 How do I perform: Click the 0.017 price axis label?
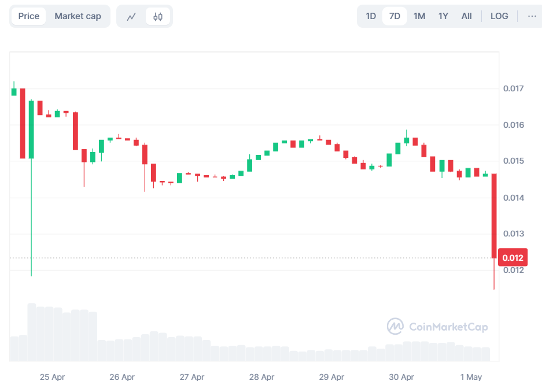click(x=513, y=88)
